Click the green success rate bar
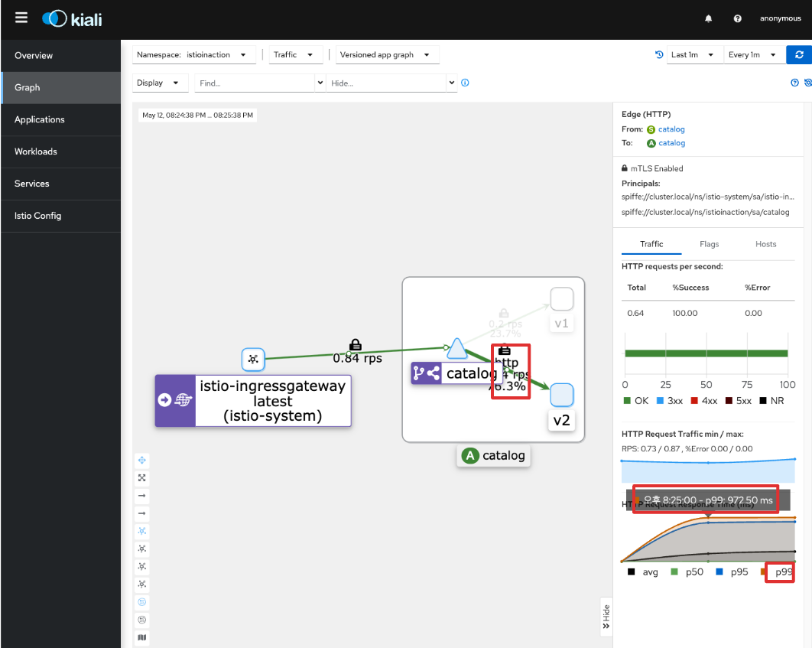The width and height of the screenshot is (812, 648). tap(706, 353)
